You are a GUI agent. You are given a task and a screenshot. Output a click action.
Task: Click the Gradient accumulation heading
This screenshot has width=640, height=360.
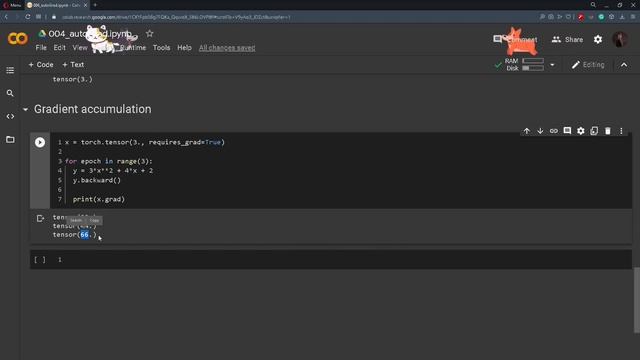93,109
